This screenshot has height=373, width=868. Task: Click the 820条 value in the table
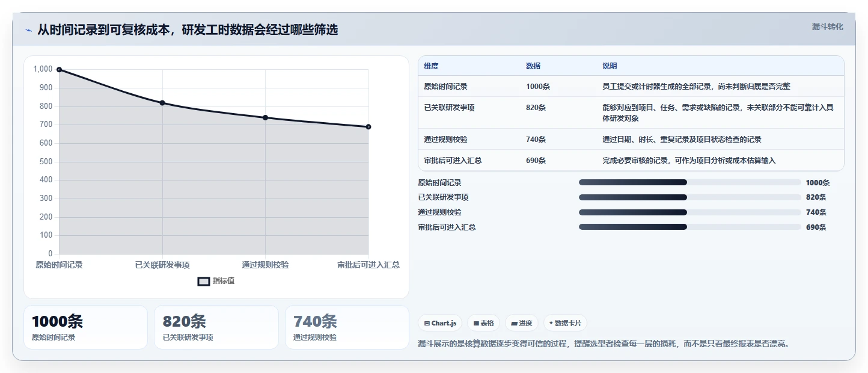point(536,108)
